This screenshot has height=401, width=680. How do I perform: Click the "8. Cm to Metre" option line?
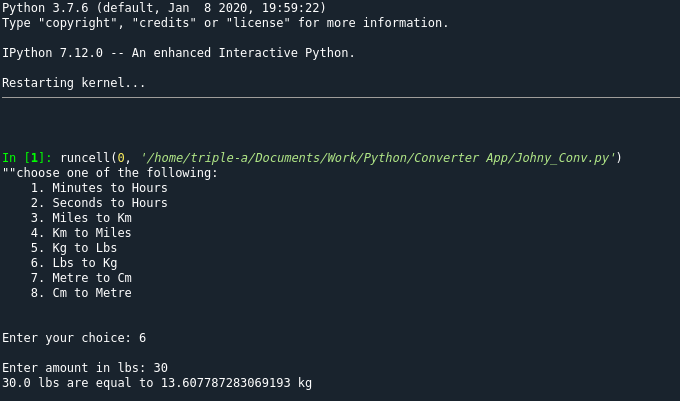click(81, 293)
